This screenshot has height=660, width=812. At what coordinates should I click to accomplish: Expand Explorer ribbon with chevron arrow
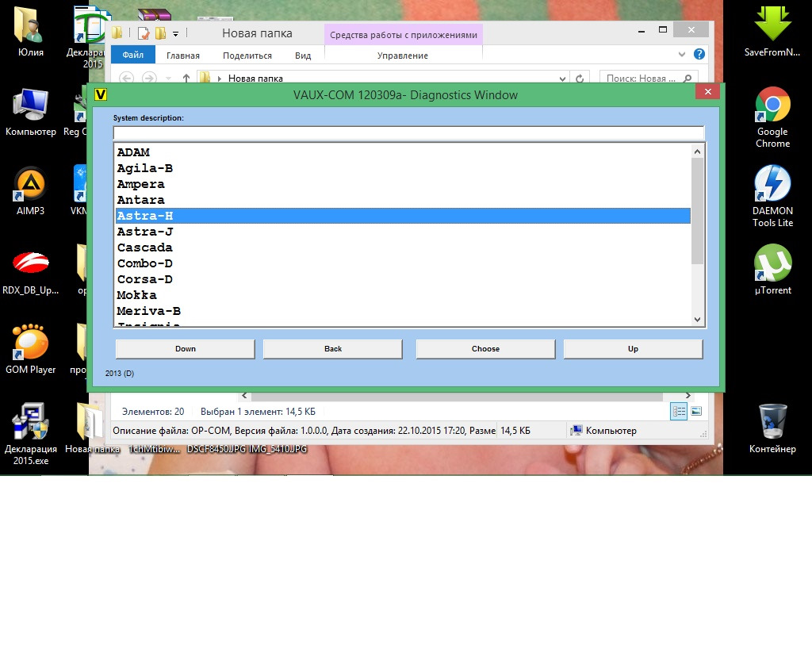coord(681,55)
